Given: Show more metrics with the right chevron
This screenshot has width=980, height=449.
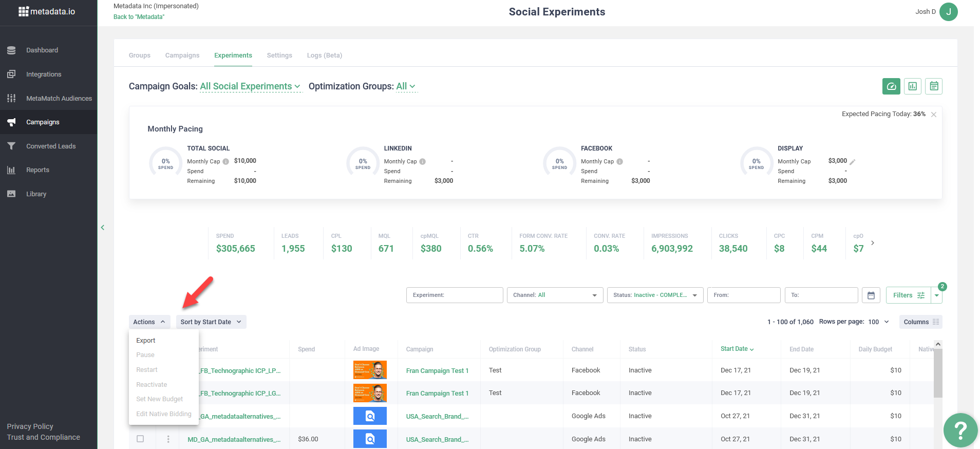Looking at the screenshot, I should coord(872,243).
